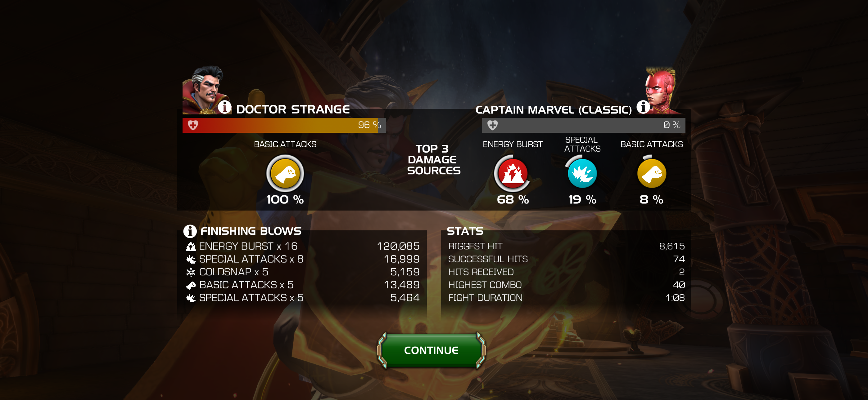The width and height of the screenshot is (868, 400).
Task: Click the Stats panel heading
Action: pos(465,231)
